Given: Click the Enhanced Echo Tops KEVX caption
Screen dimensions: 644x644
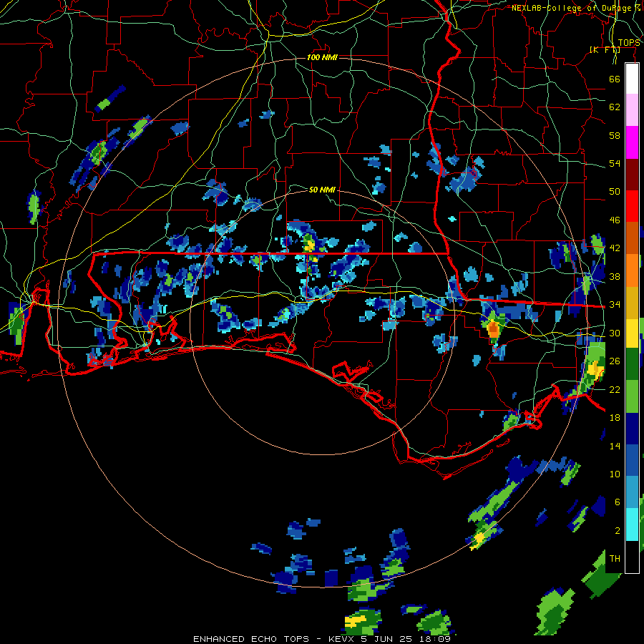Looking at the screenshot, I should (x=322, y=639).
